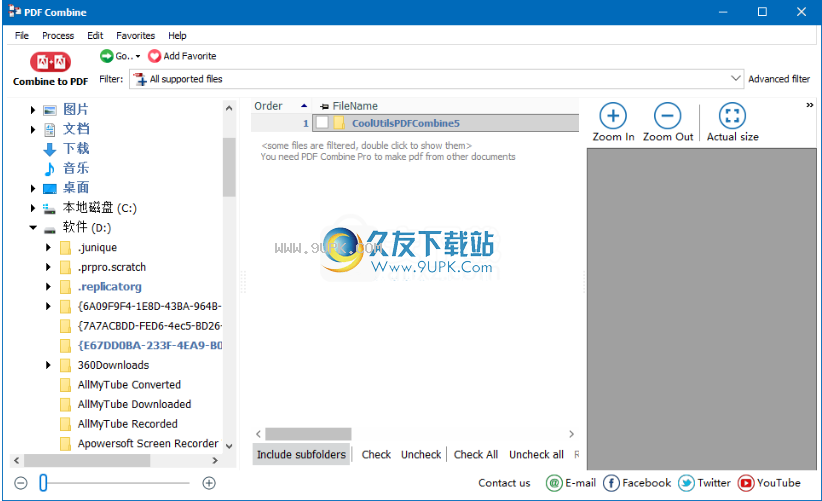Click the Actual size icon
The image size is (822, 501).
pos(732,116)
